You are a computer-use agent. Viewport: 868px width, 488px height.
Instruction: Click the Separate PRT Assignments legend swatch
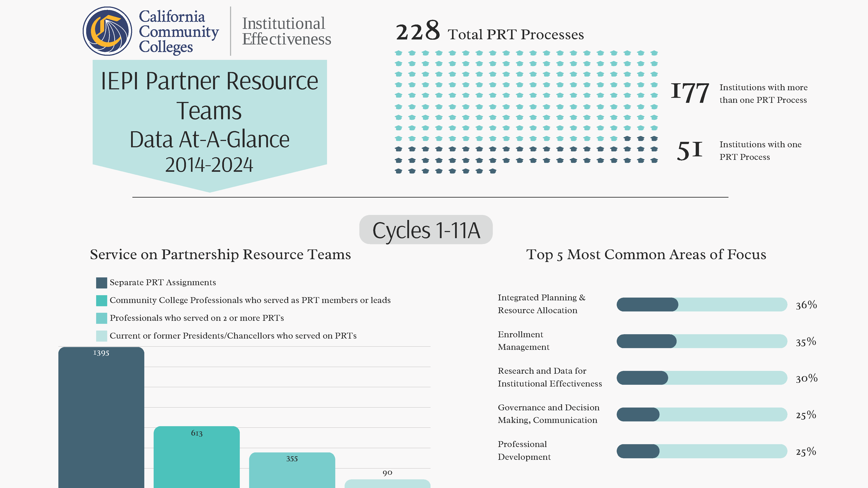pos(101,283)
